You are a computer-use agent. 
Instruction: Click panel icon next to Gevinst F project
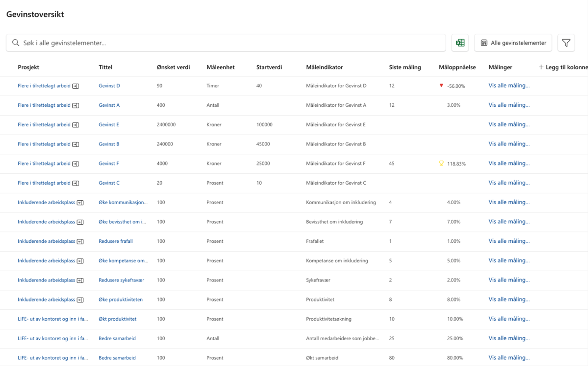click(x=76, y=164)
